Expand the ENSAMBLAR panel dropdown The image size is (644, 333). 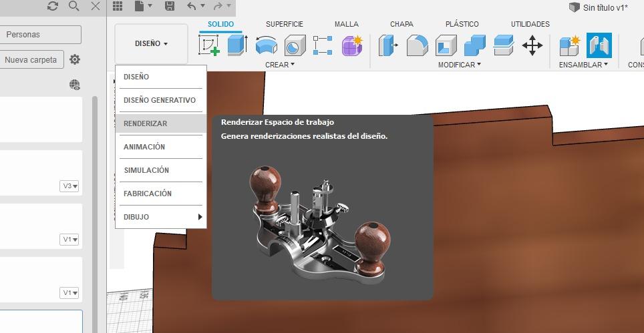tap(583, 65)
